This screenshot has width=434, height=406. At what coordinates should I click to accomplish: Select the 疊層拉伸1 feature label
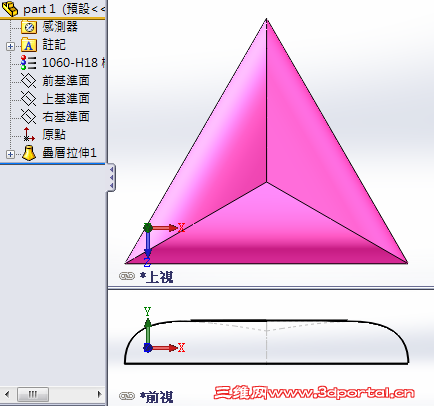tap(69, 153)
